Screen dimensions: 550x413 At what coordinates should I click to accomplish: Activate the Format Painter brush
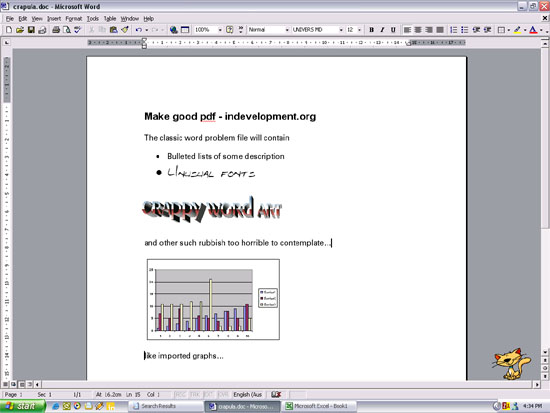[x=125, y=30]
